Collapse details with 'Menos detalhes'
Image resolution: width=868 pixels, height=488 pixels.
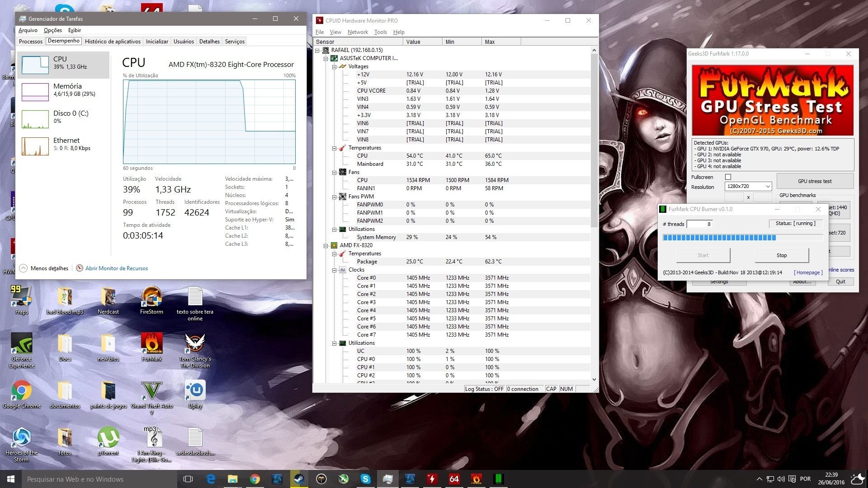pos(44,268)
